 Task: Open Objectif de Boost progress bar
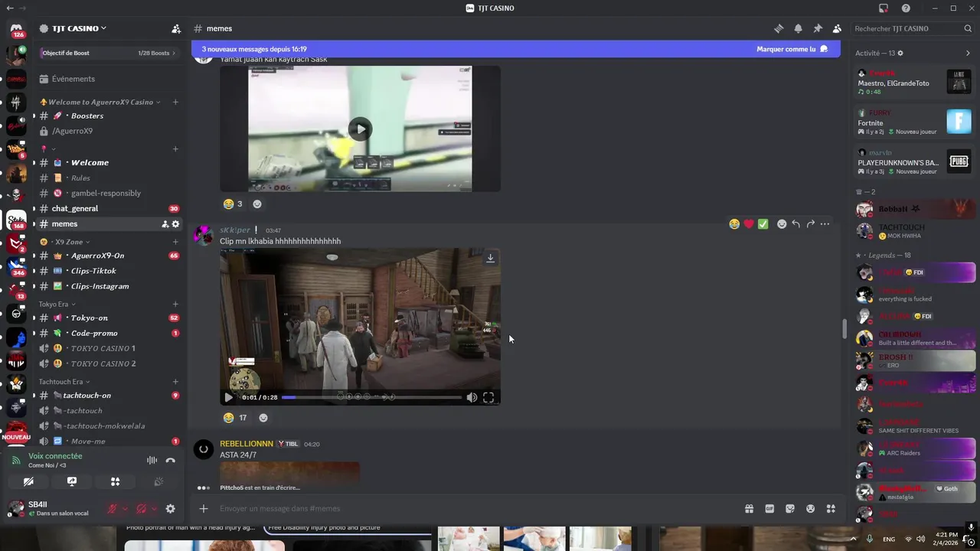pyautogui.click(x=109, y=53)
